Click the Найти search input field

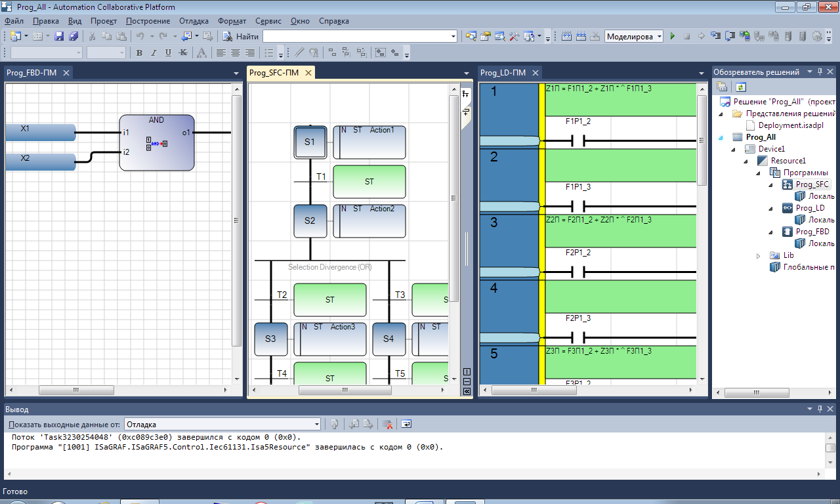point(355,36)
